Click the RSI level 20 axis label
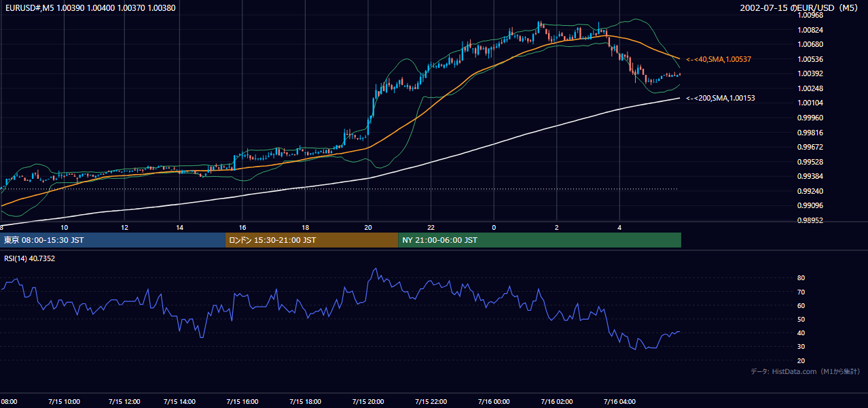Image resolution: width=868 pixels, height=408 pixels. point(801,360)
